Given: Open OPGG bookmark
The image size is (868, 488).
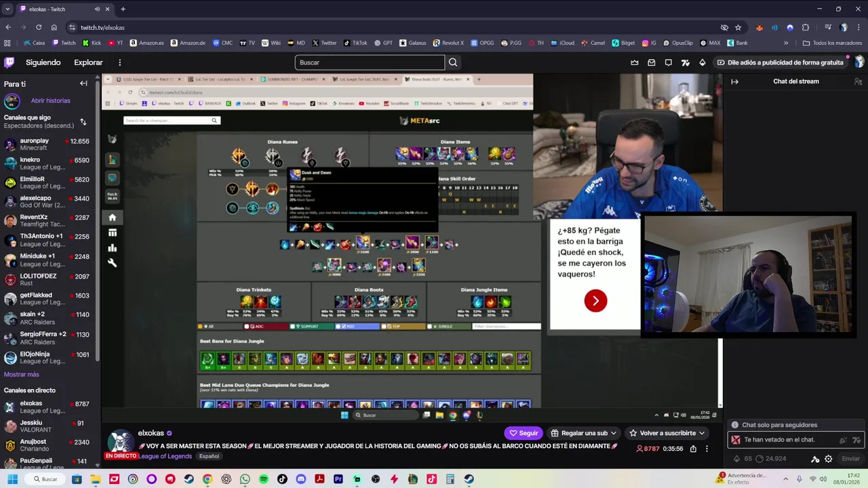Looking at the screenshot, I should pyautogui.click(x=482, y=43).
